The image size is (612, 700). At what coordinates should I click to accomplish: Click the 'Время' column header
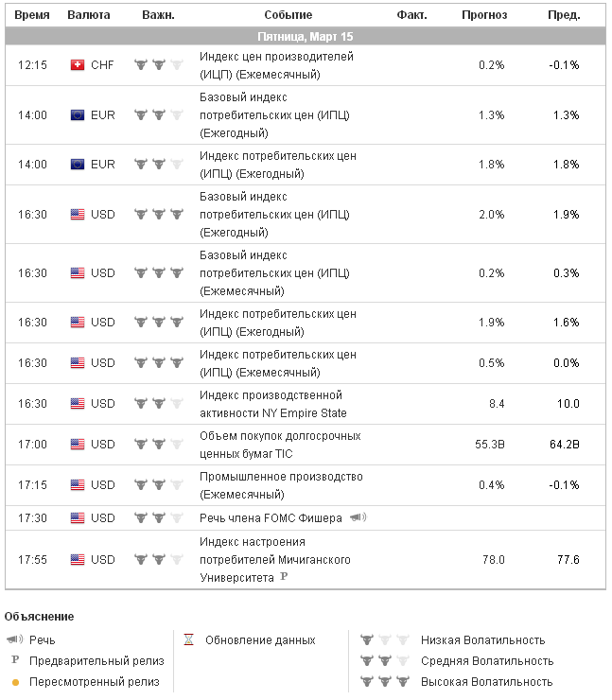pyautogui.click(x=32, y=15)
